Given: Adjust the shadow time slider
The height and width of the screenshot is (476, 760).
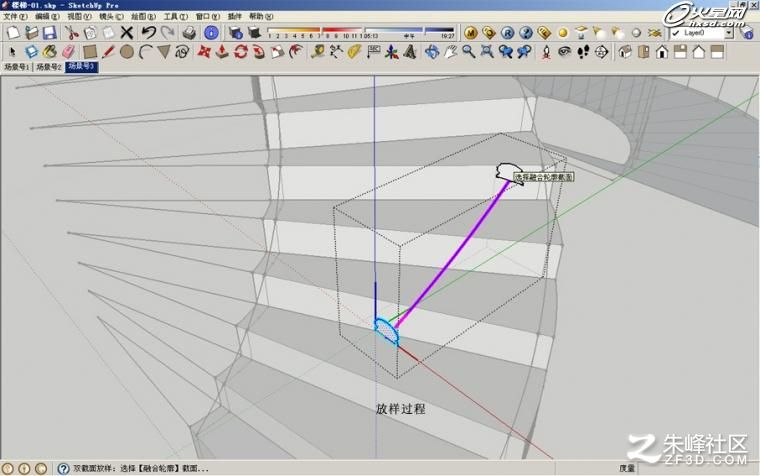Looking at the screenshot, I should click(x=410, y=31).
